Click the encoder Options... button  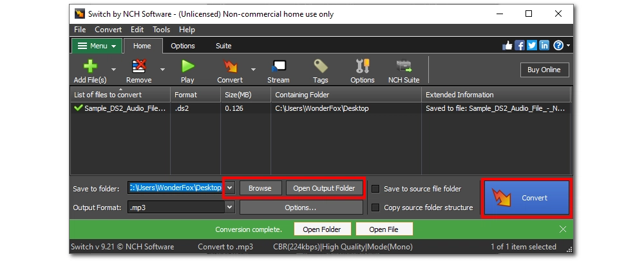tap(301, 208)
